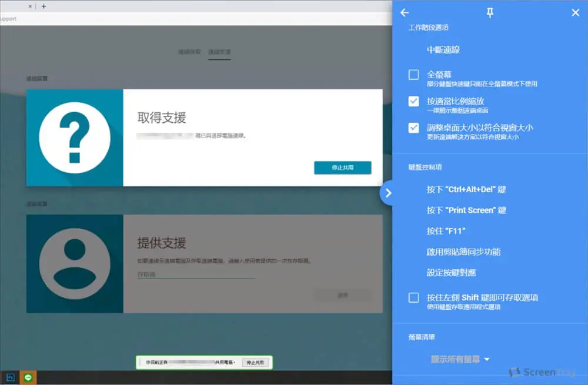Click 停止共用 button in 取得支援 card
This screenshot has width=588, height=385.
[343, 168]
